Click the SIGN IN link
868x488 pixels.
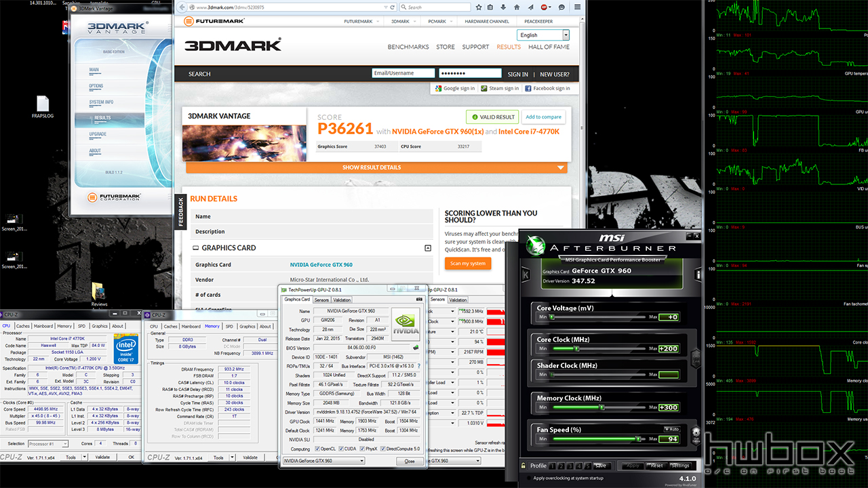[x=517, y=74]
